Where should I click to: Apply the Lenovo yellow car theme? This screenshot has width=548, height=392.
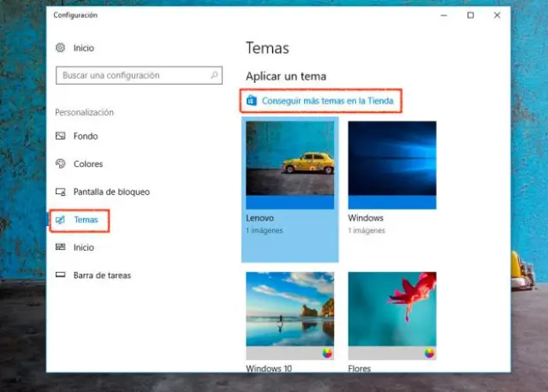point(289,164)
